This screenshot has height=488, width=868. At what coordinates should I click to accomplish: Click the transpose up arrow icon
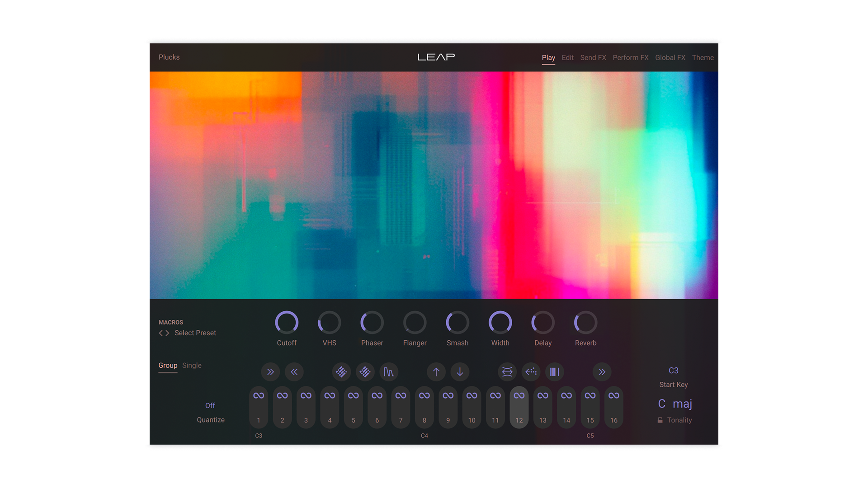click(x=436, y=372)
